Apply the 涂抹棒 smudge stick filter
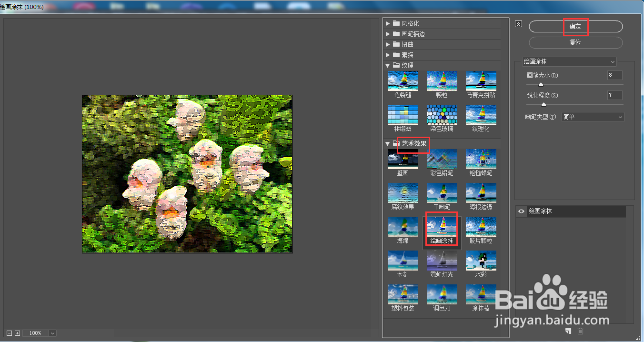 481,294
